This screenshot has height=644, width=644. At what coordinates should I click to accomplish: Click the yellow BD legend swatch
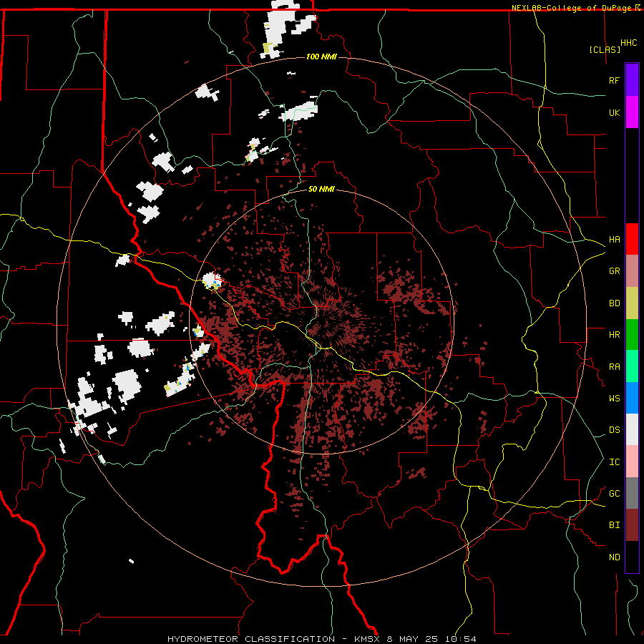(632, 303)
